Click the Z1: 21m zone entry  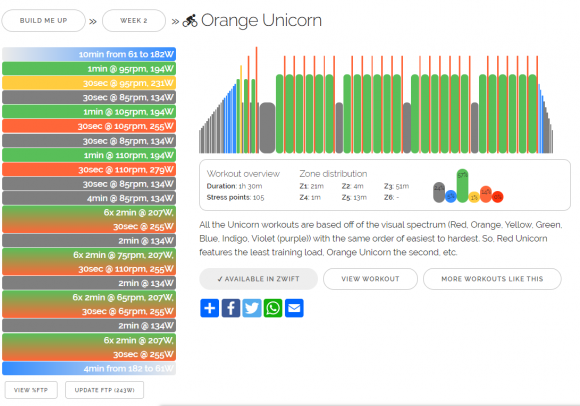pos(311,186)
